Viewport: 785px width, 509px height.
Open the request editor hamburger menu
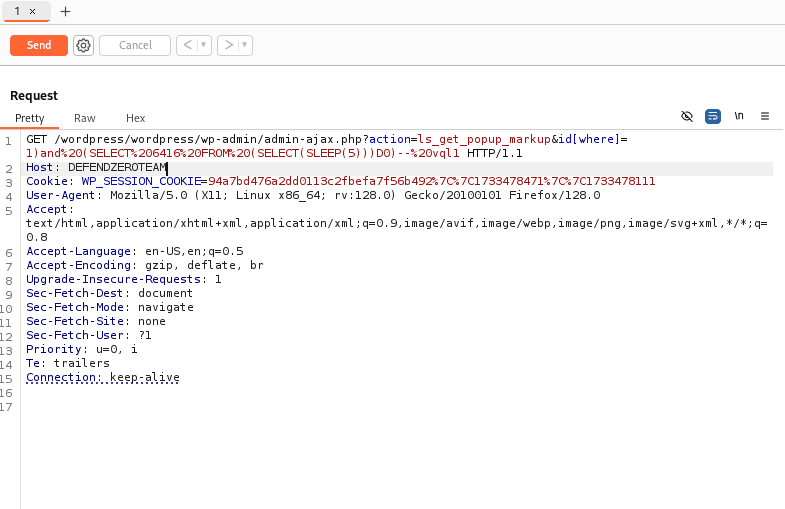765,116
